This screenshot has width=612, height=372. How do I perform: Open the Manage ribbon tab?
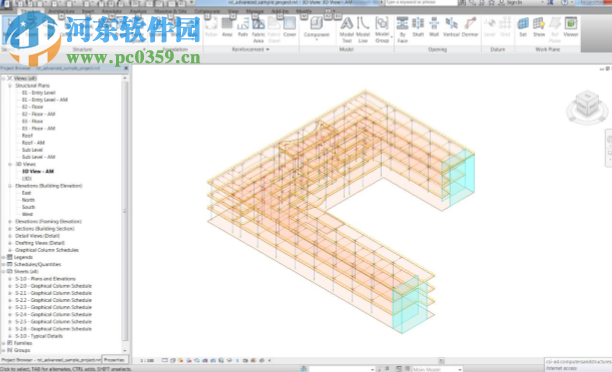254,11
